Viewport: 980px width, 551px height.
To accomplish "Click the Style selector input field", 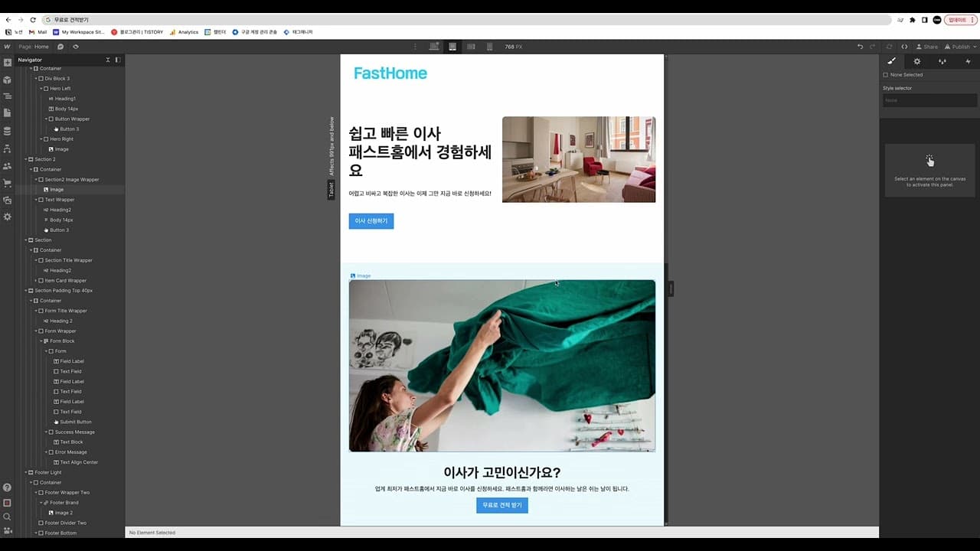I will (x=929, y=100).
